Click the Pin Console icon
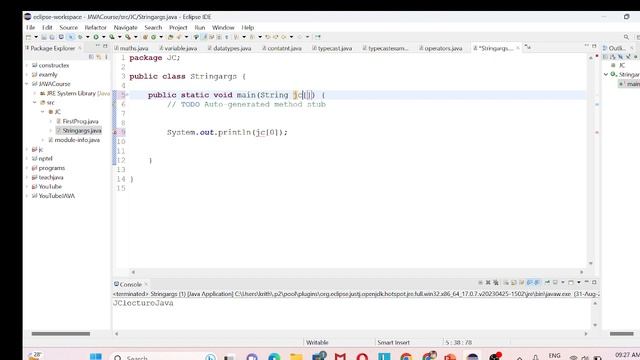640x360 pixels. (x=547, y=282)
